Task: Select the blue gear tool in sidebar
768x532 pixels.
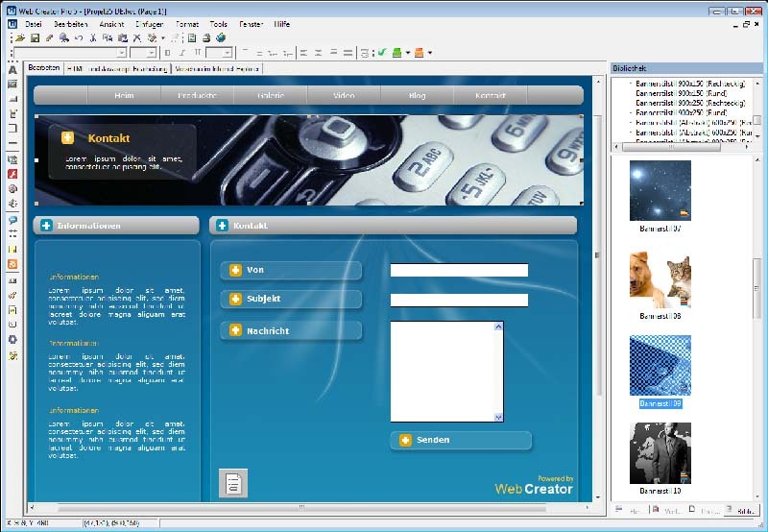Action: click(x=12, y=340)
